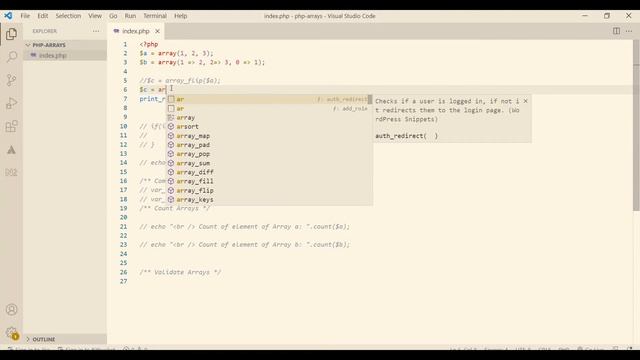Screen dimensions: 640x360
Task: Choose the add_role snippet suggestion
Action: (268, 109)
